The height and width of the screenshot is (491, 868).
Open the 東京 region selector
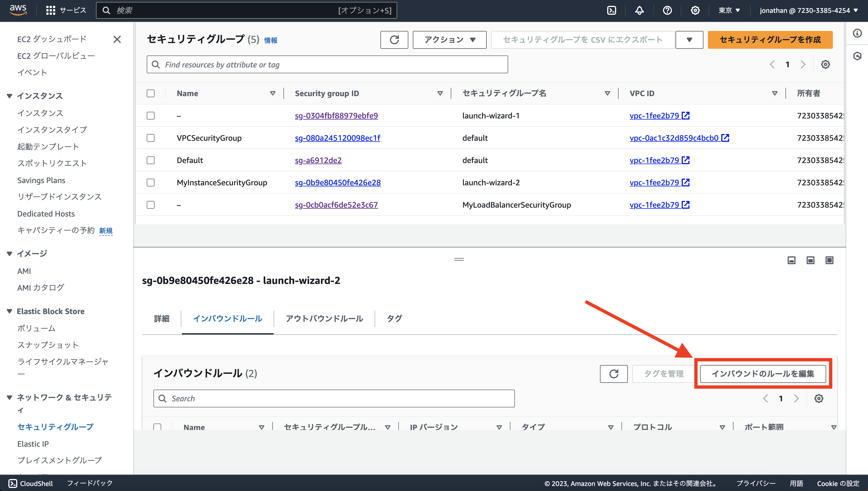(729, 10)
